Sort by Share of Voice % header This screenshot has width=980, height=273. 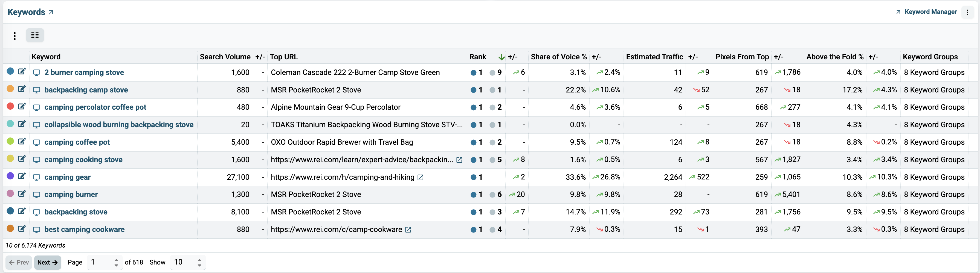click(x=559, y=57)
